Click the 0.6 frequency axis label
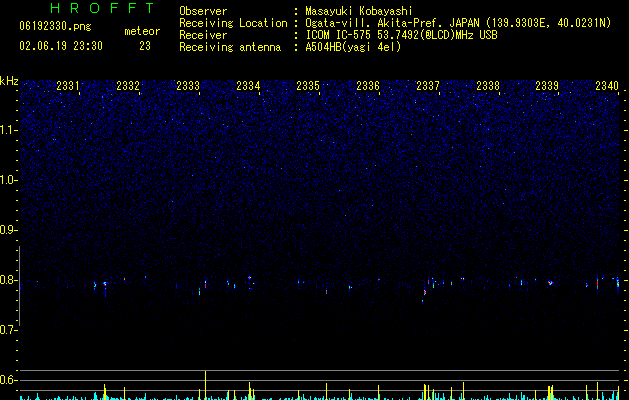This screenshot has height=400, width=629. point(9,380)
